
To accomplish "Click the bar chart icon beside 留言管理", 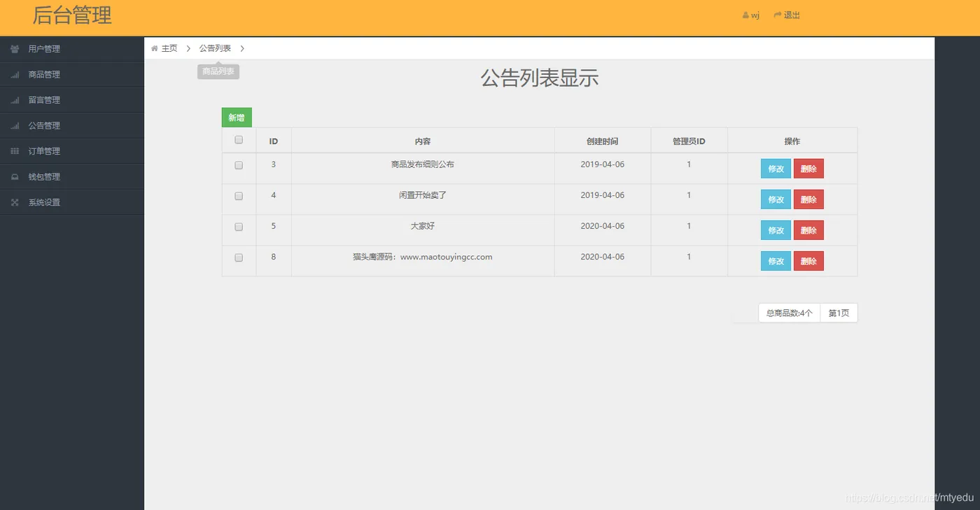I will pyautogui.click(x=15, y=100).
